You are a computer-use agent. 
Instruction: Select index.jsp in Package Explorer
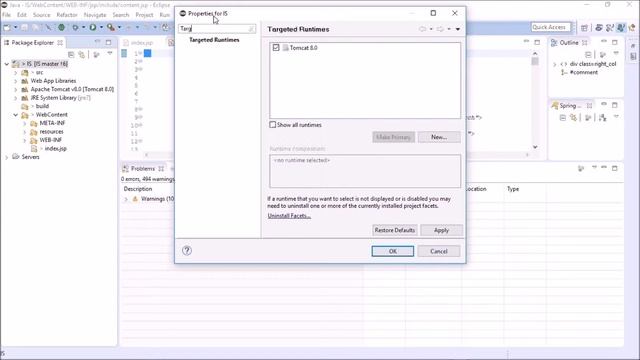(56, 149)
